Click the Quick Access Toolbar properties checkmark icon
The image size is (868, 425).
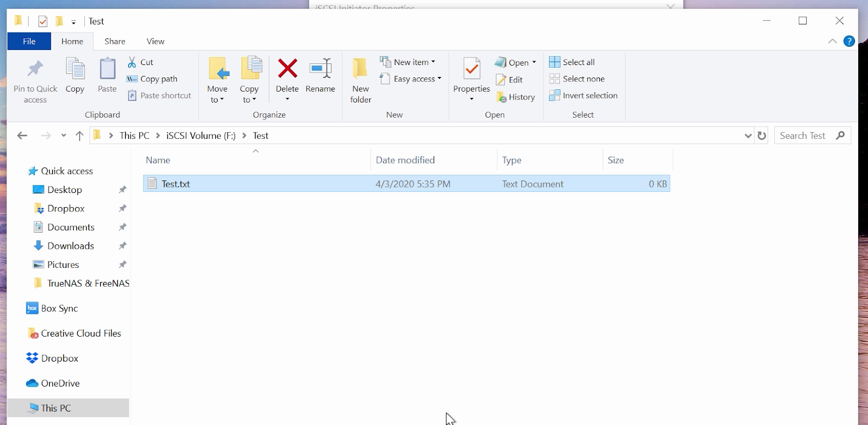click(x=43, y=21)
